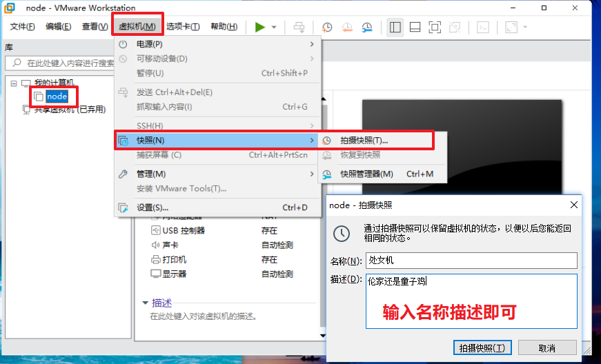This screenshot has height=364, width=601.
Task: Select the node virtual machine in library
Action: pos(57,97)
